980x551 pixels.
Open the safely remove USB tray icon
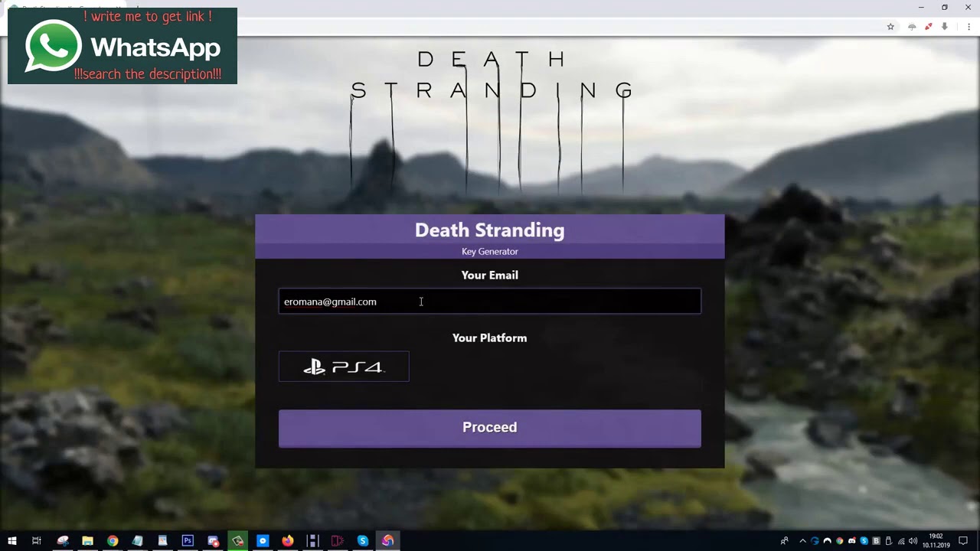pyautogui.click(x=889, y=541)
